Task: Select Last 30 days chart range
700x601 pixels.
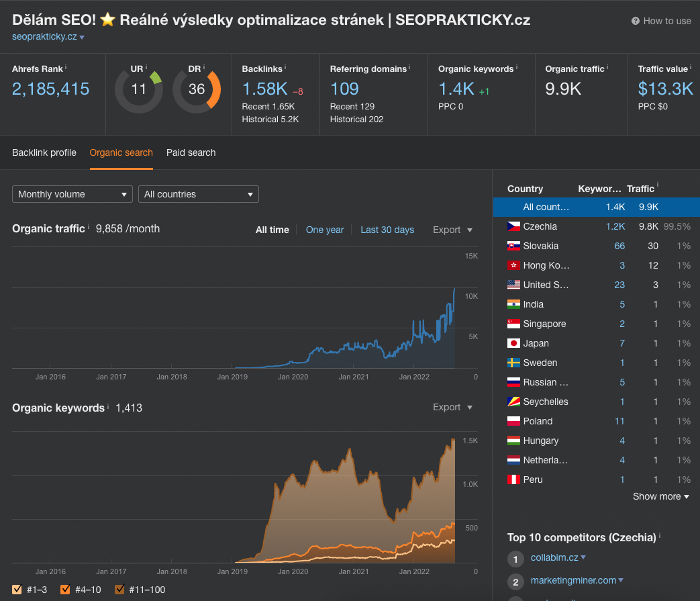Action: pyautogui.click(x=387, y=230)
